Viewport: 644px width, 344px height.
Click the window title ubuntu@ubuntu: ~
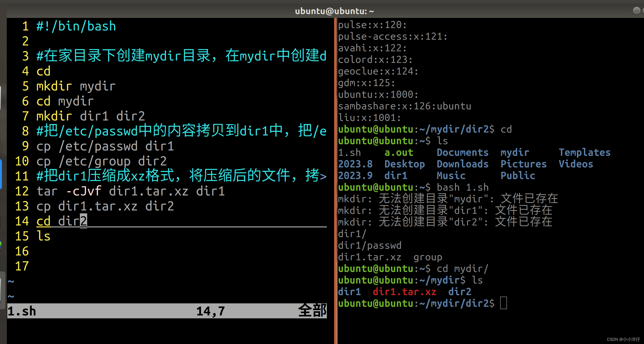[x=334, y=10]
